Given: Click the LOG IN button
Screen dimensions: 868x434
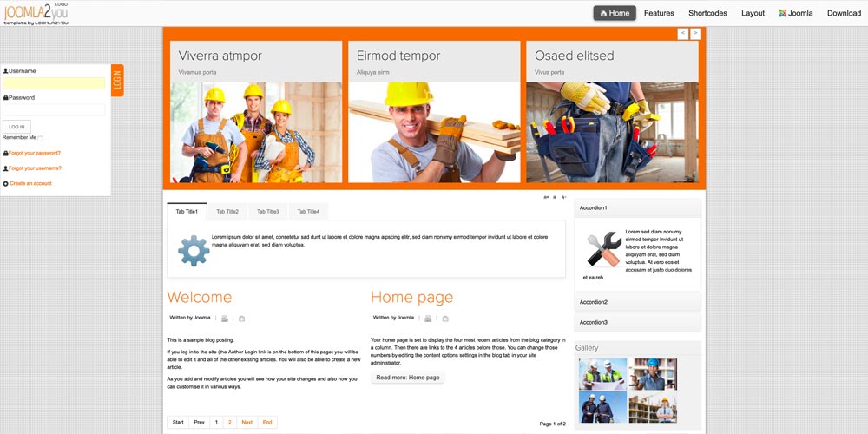Looking at the screenshot, I should tap(16, 127).
